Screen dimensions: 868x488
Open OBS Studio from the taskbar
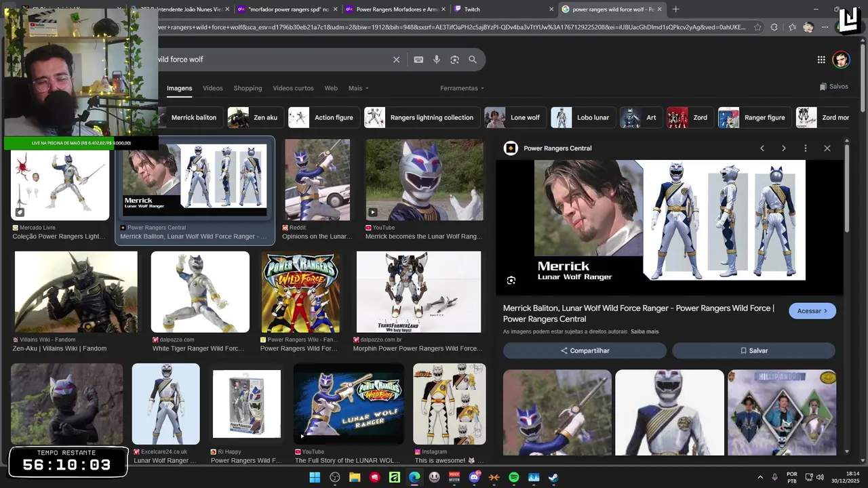coord(335,477)
